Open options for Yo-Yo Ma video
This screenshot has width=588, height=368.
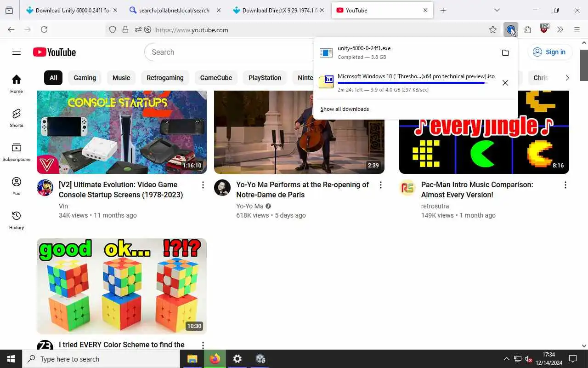pyautogui.click(x=380, y=185)
